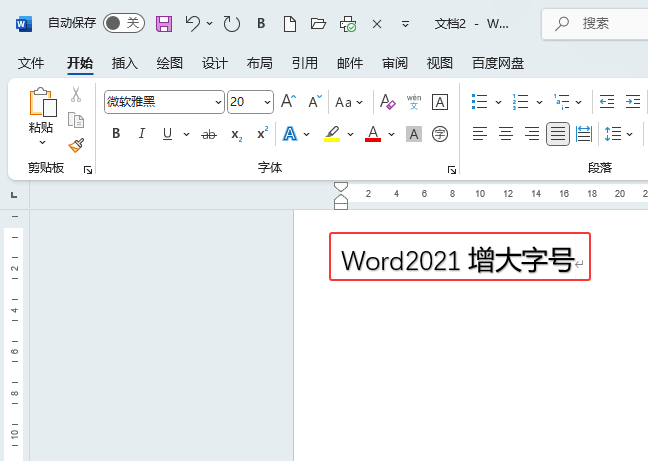Click the print preview icon

(x=348, y=24)
